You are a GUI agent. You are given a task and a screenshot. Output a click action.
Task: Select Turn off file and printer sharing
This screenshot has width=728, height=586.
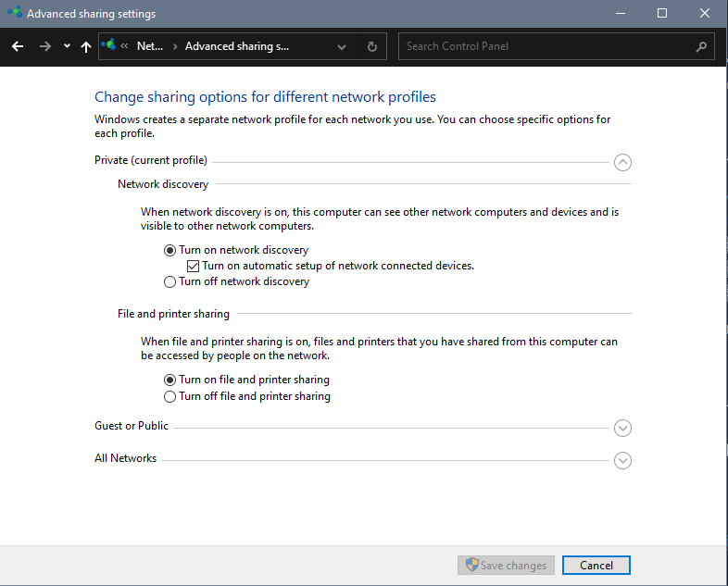coord(169,396)
